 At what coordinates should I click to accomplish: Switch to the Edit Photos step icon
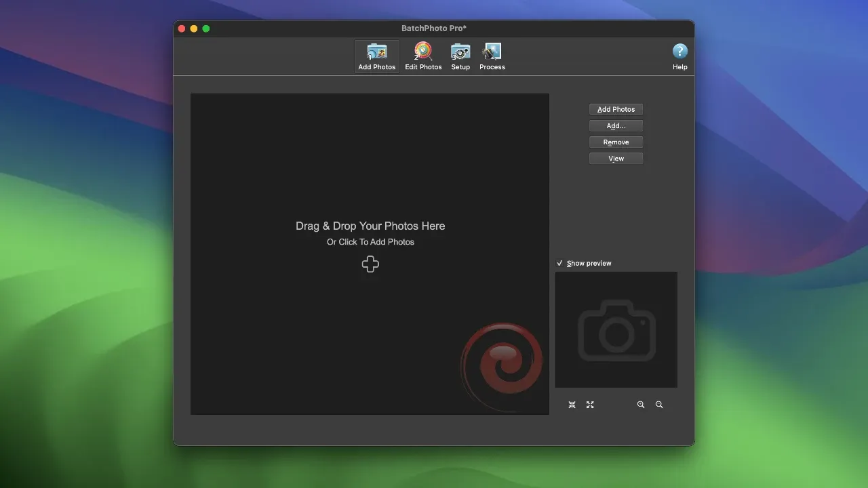423,56
